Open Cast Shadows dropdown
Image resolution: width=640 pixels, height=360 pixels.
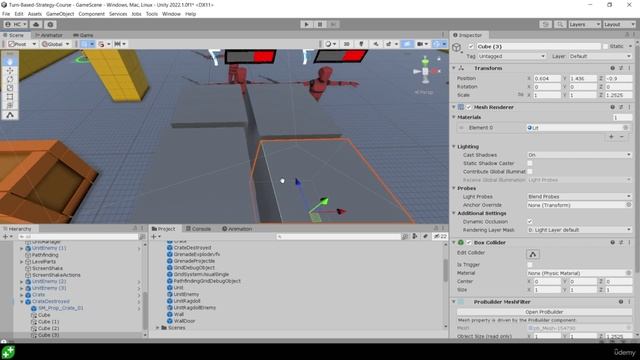point(579,155)
